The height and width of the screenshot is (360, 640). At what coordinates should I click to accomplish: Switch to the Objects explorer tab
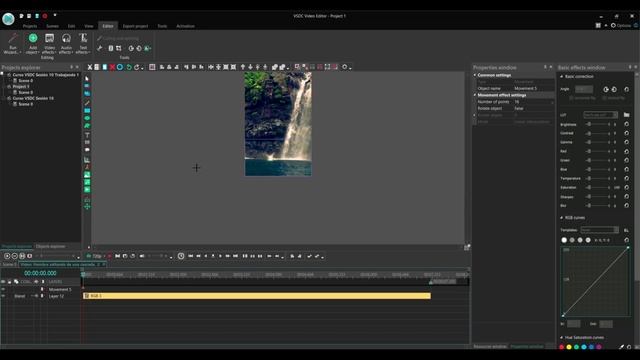coord(51,247)
